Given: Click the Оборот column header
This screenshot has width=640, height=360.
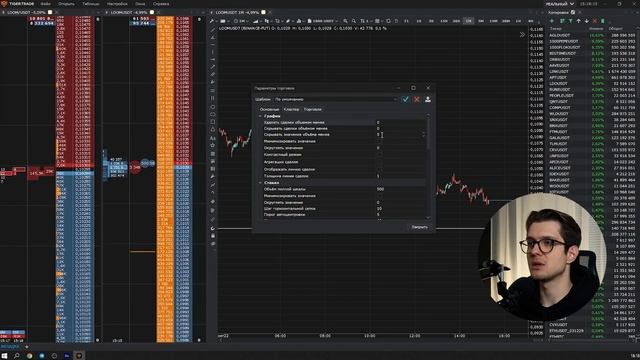Looking at the screenshot, I should 616,29.
